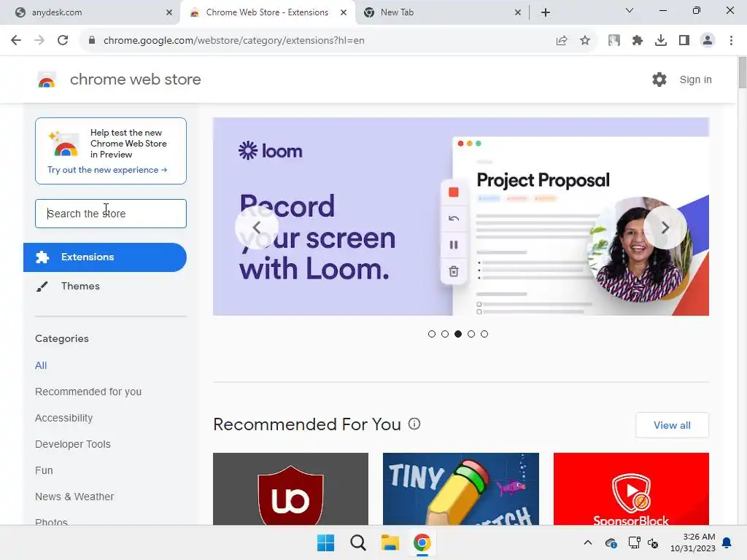The height and width of the screenshot is (560, 747).
Task: Open web store settings gear
Action: pos(659,79)
